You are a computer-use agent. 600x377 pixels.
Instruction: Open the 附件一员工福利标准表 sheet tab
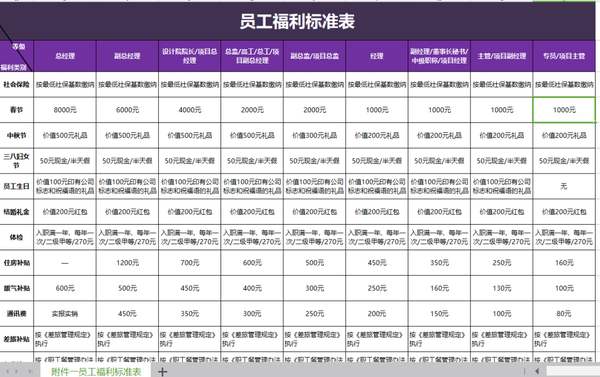pos(96,371)
